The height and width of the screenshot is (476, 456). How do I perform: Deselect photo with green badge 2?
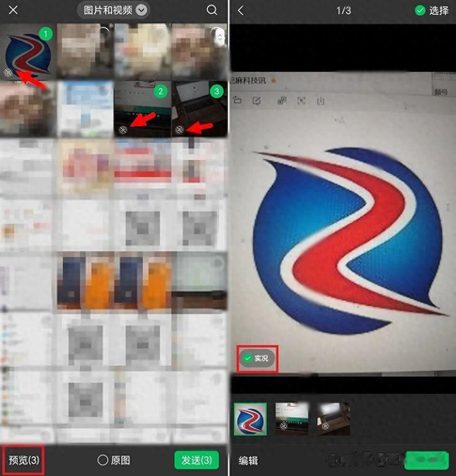(160, 91)
